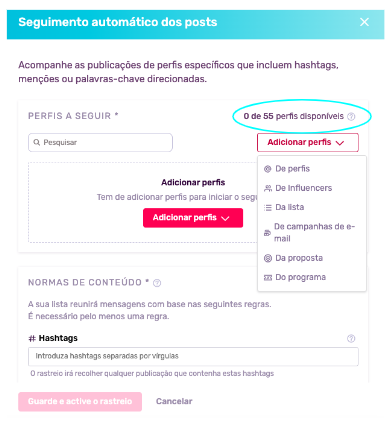This screenshot has height=424, width=391.
Task: Close the Seguimento automático dialog
Action: point(364,22)
